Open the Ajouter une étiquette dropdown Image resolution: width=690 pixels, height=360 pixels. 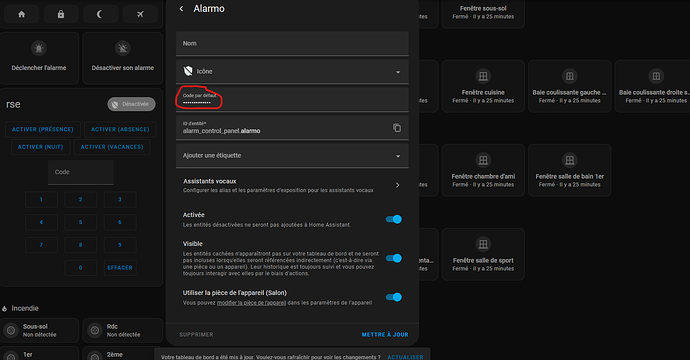tap(292, 155)
